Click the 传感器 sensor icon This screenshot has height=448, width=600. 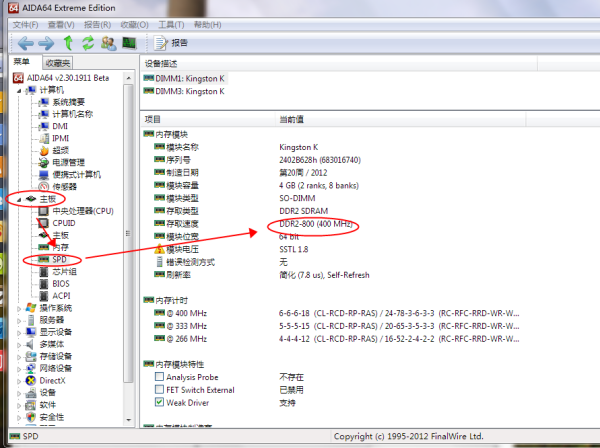pyautogui.click(x=44, y=187)
